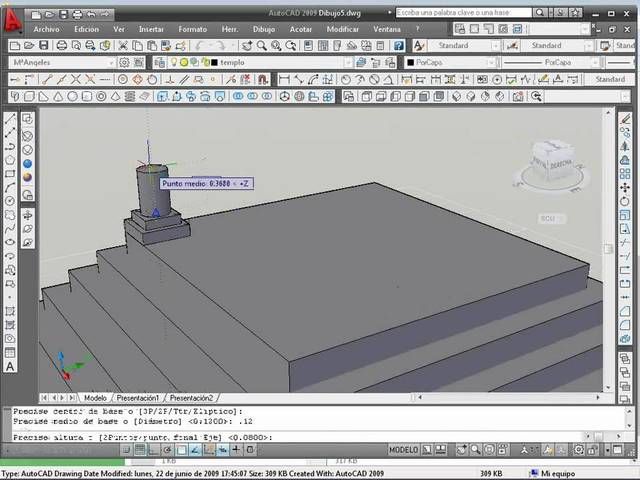Choose the Cone solid tool

pos(58,96)
